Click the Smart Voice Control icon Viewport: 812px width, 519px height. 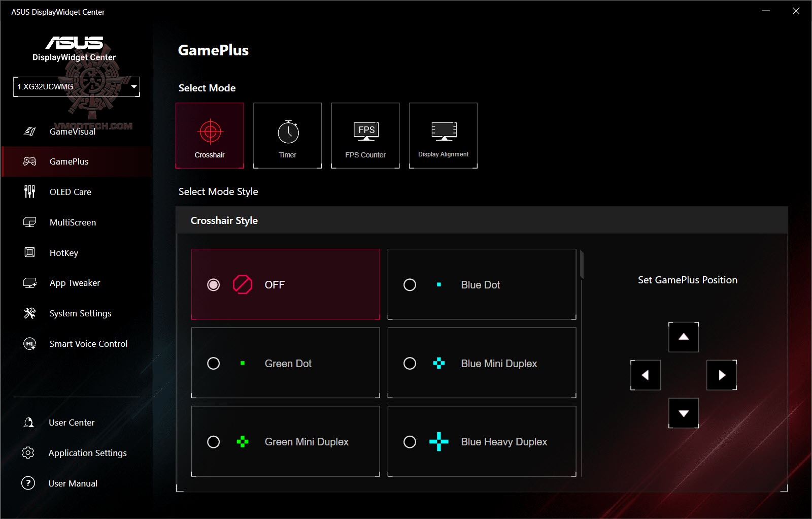click(30, 344)
